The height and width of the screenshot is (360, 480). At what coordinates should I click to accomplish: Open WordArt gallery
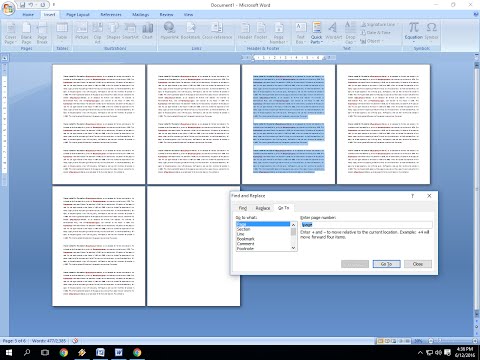click(x=333, y=32)
